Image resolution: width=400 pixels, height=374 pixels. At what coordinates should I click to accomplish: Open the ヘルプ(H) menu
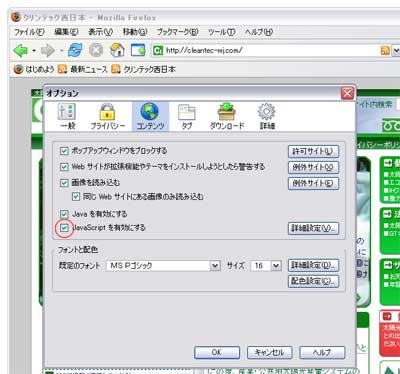tap(259, 32)
